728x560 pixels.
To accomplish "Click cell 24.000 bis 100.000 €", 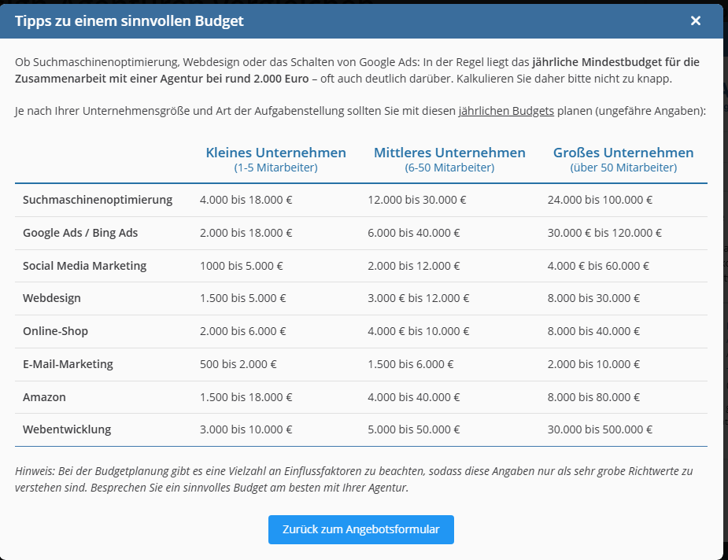I will pyautogui.click(x=600, y=200).
